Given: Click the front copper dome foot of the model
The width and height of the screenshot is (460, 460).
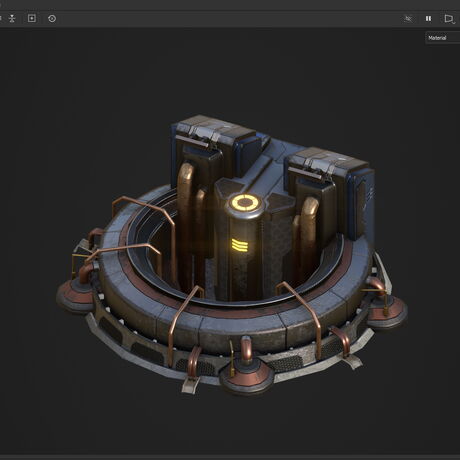Looking at the screenshot, I should coord(247,375).
